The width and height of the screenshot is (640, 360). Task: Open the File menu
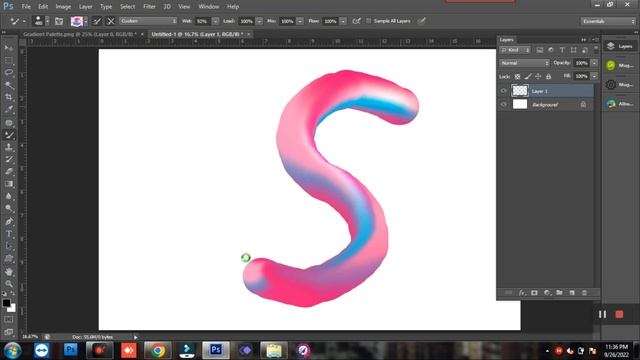click(x=26, y=7)
